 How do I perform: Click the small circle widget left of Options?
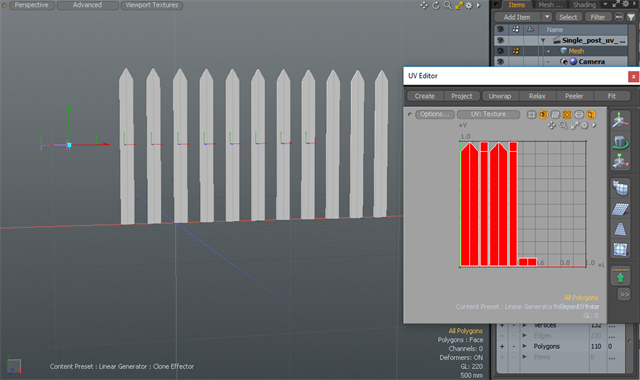[x=409, y=114]
